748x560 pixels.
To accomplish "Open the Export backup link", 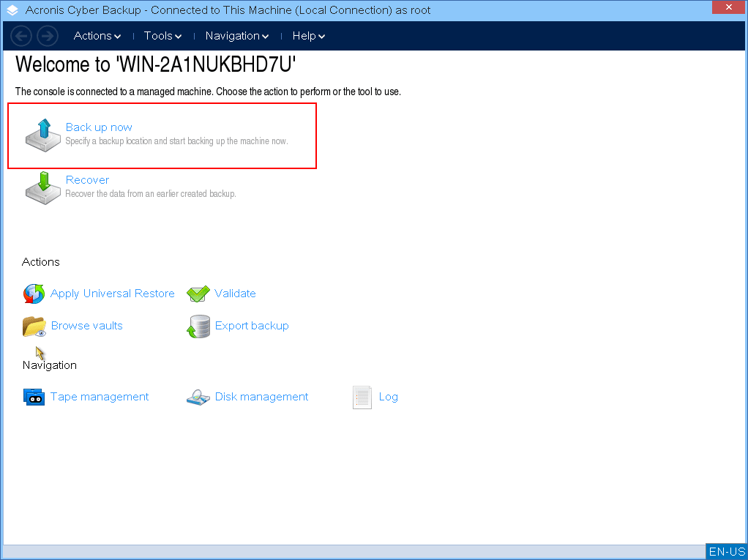I will point(252,326).
